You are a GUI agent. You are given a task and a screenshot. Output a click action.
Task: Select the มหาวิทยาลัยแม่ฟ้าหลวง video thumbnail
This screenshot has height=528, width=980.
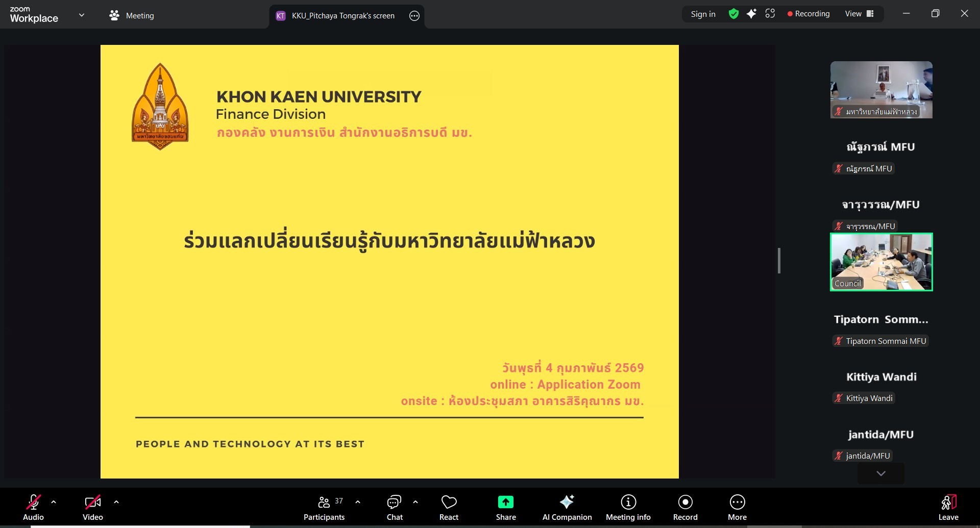click(881, 90)
